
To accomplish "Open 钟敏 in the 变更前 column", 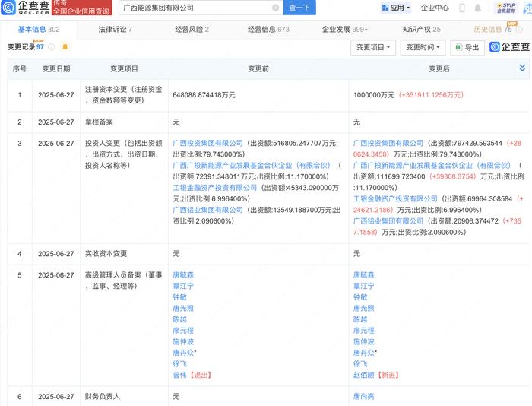I will [180, 297].
